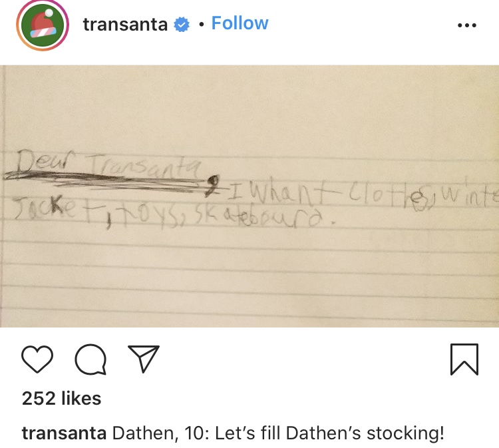The height and width of the screenshot is (448, 499).
Task: Click the handwritten 'Dear Transanta' greeting
Action: pos(109,163)
